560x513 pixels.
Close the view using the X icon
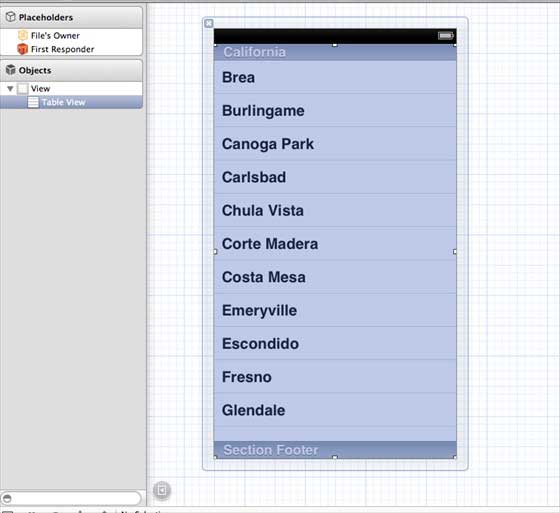(x=209, y=24)
